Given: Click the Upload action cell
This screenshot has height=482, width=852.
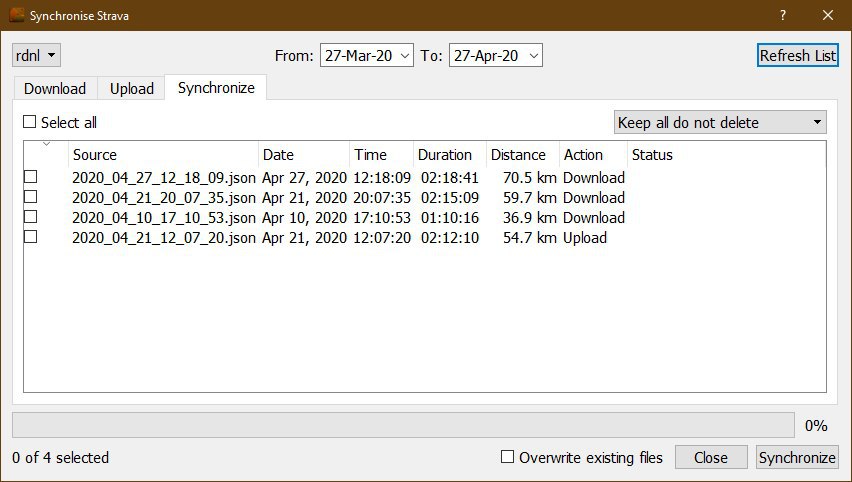Looking at the screenshot, I should click(585, 238).
